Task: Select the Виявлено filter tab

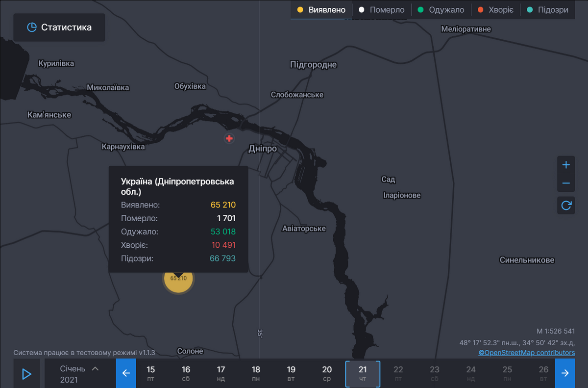Action: [x=321, y=10]
